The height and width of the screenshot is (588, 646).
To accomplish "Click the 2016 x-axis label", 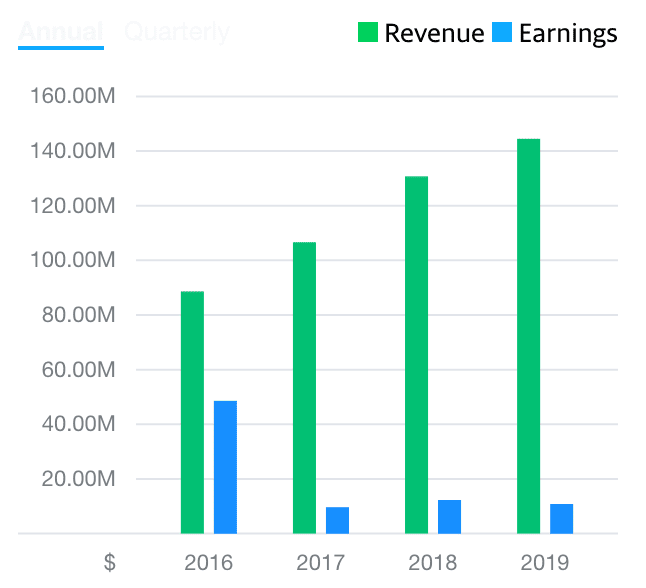I will tap(208, 562).
